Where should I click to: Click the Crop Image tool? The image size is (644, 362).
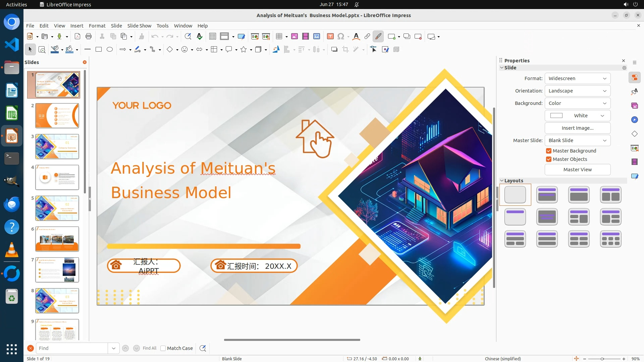coord(345,50)
